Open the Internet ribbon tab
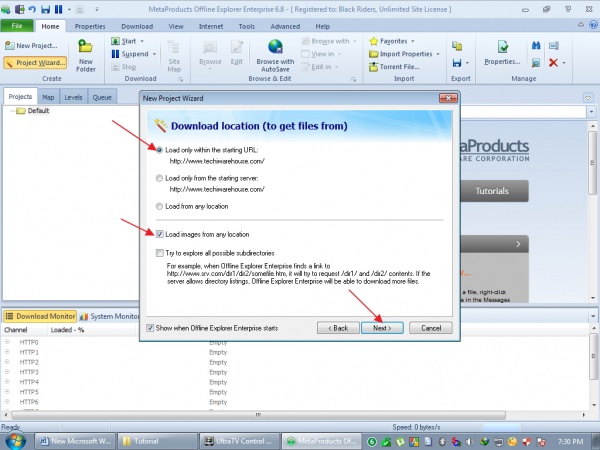 pyautogui.click(x=211, y=26)
